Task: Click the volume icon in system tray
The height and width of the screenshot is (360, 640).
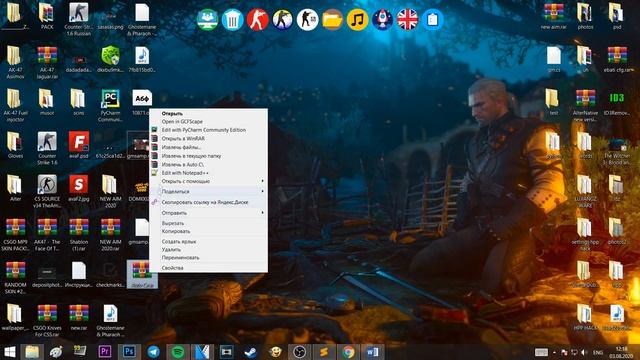Action: [584, 352]
